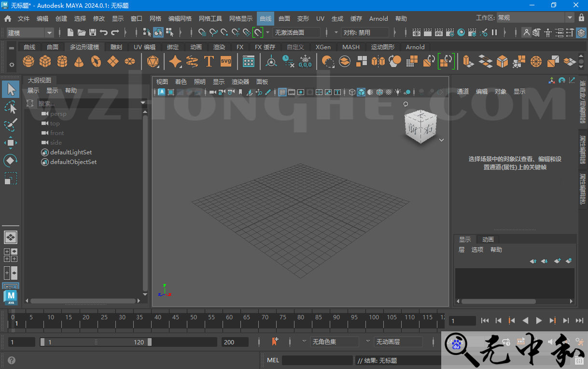Screen dimensions: 588x369
Task: Open the MEL script editor icon far right
Action: pos(580,360)
